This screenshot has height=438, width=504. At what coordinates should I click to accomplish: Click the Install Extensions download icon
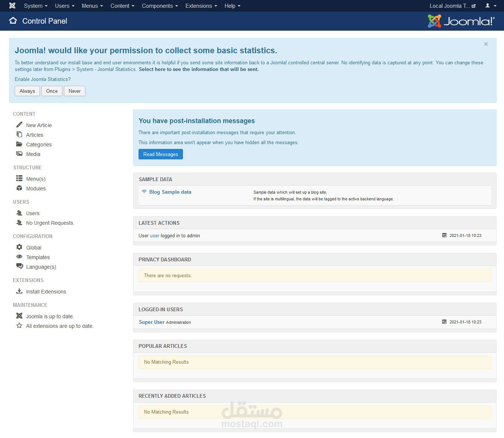coord(19,291)
